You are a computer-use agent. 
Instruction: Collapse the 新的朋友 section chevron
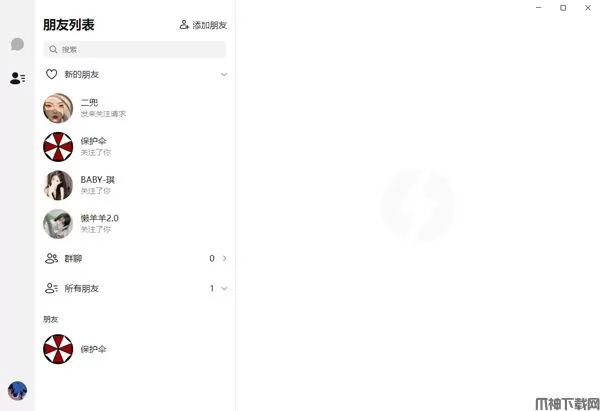click(x=224, y=74)
